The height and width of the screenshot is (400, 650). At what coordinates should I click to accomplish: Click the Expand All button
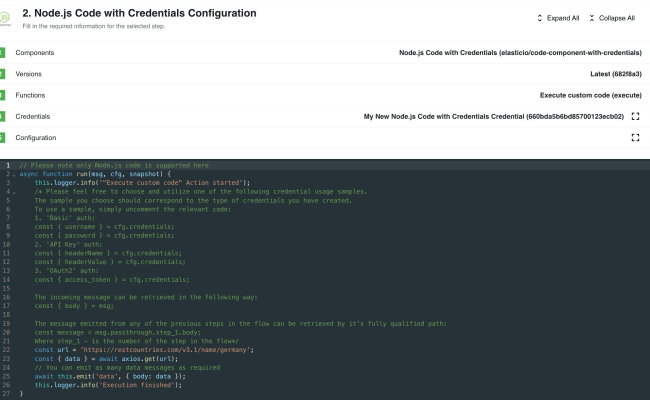558,18
